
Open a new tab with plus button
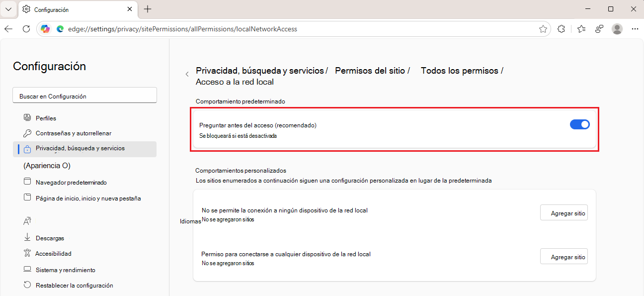(x=148, y=9)
